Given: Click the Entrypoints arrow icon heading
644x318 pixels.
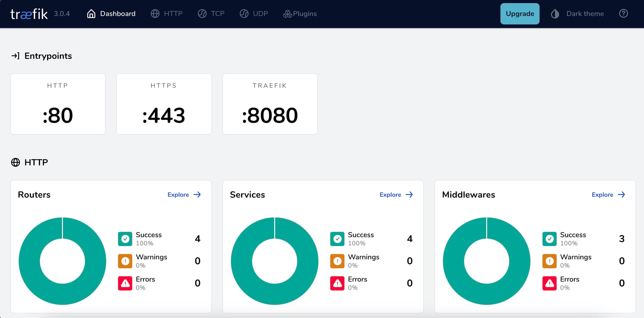Looking at the screenshot, I should (x=16, y=56).
